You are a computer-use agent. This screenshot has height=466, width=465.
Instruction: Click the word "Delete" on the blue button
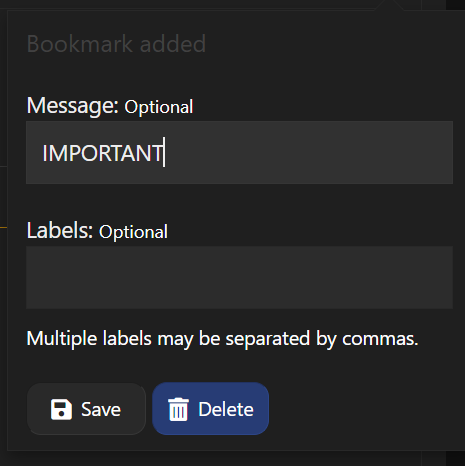click(x=226, y=409)
